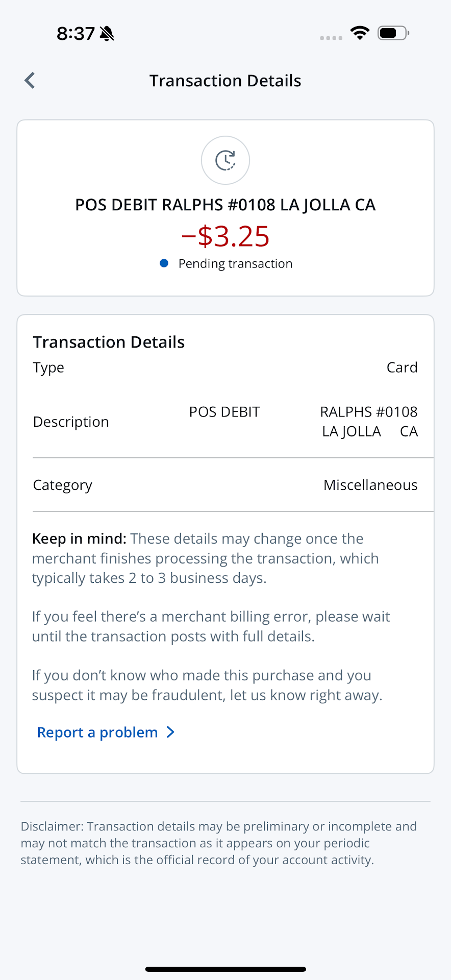
Task: Open the Report a problem link
Action: point(97,732)
